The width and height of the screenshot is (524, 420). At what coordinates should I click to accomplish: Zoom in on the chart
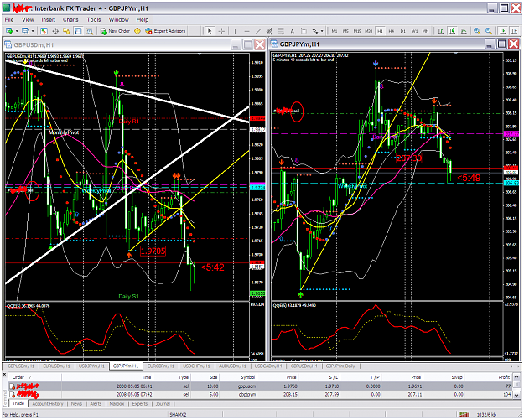point(477,31)
